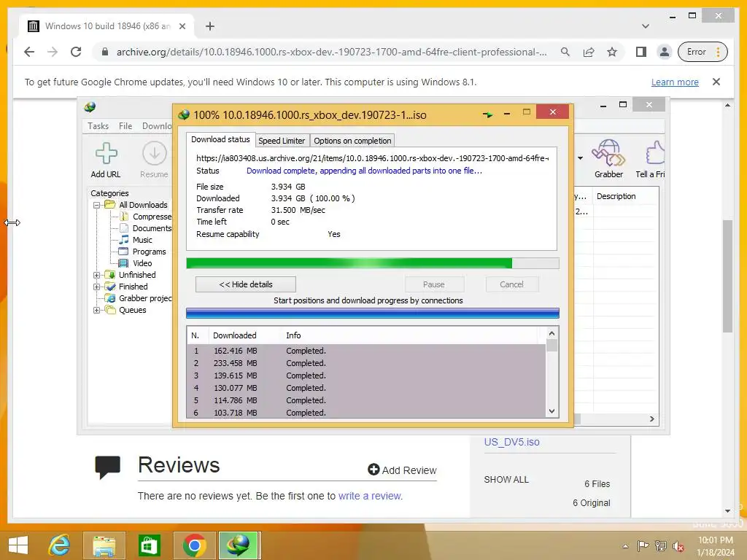Click the green arrow icon in download dialog title bar
The image size is (747, 560).
pyautogui.click(x=487, y=114)
